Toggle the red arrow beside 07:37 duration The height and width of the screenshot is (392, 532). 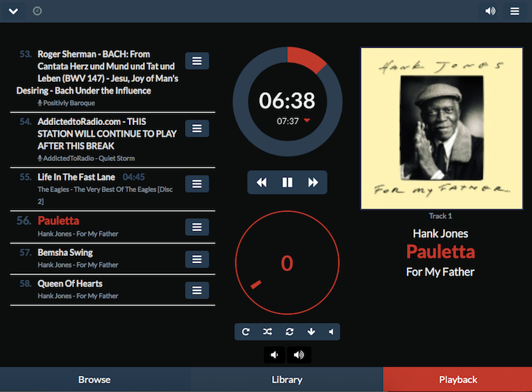(307, 121)
